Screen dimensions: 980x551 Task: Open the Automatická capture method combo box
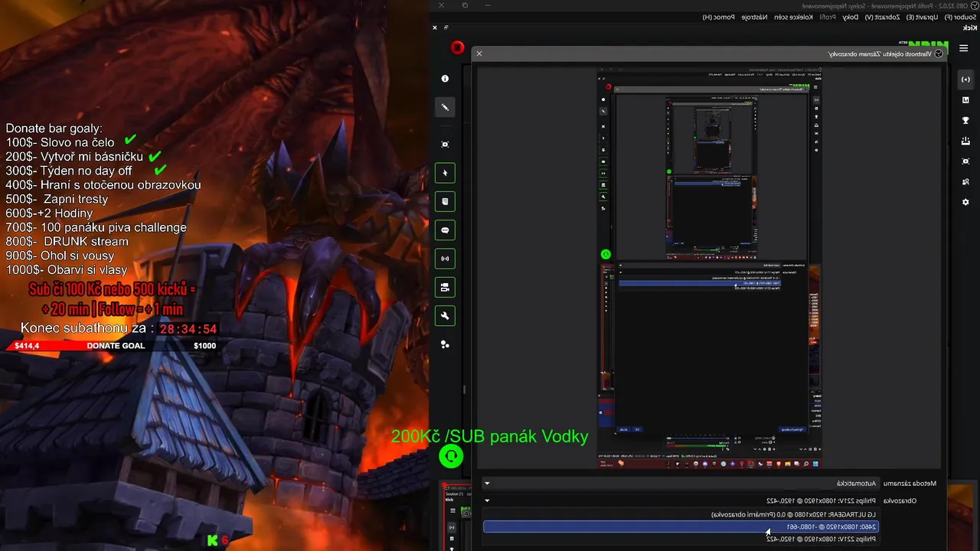[x=681, y=484]
